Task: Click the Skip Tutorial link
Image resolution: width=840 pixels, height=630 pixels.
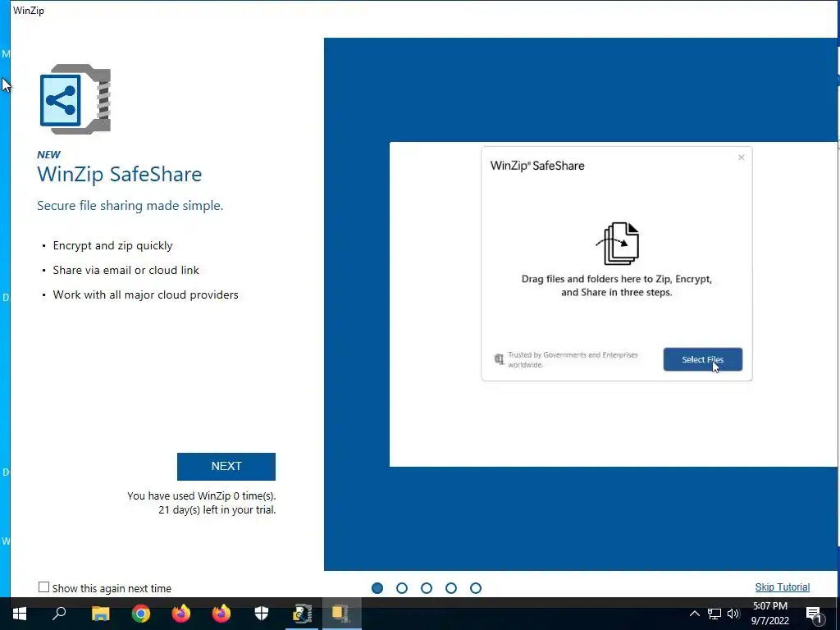Action: click(782, 587)
